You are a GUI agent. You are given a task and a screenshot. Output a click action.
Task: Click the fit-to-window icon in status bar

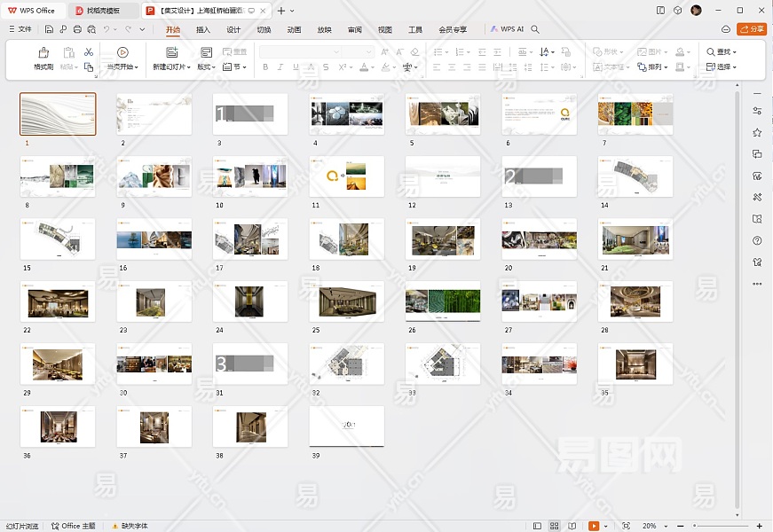(627, 526)
